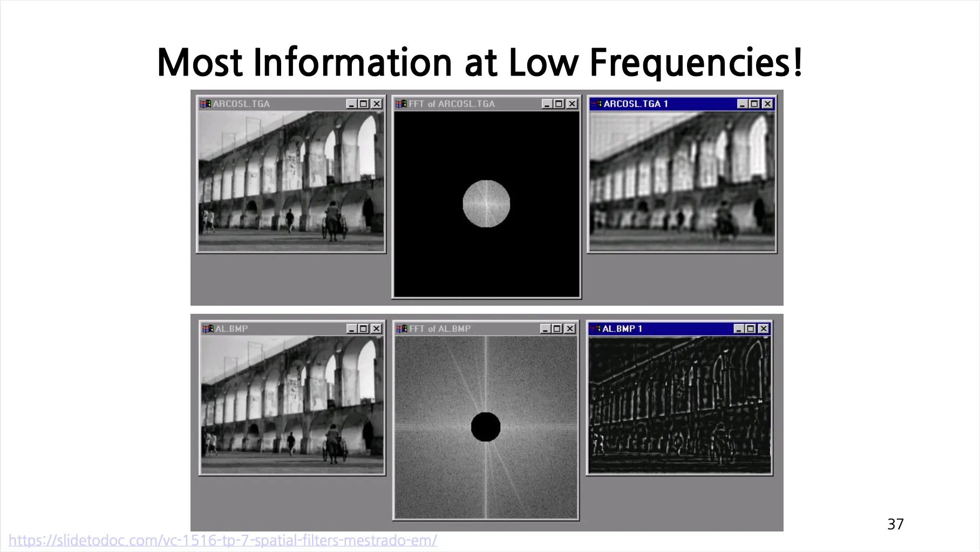Click the app icon of the FFT of ARCOSL.TGA window
The image size is (980, 552).
point(401,104)
